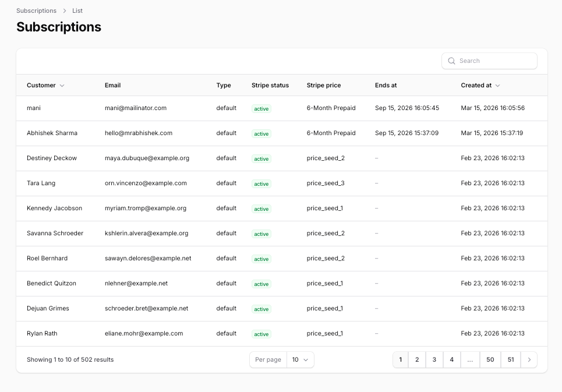Select the List breadcrumb item
The image size is (562, 392).
coord(77,10)
